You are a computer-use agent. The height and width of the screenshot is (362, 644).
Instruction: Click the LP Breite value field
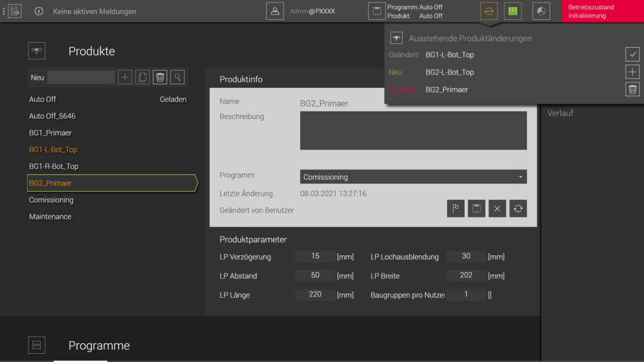466,275
